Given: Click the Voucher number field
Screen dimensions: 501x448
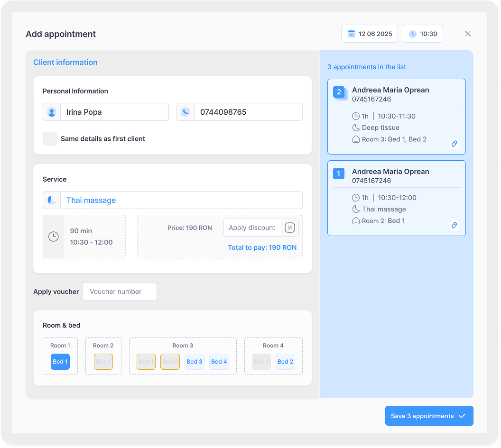Looking at the screenshot, I should 120,292.
